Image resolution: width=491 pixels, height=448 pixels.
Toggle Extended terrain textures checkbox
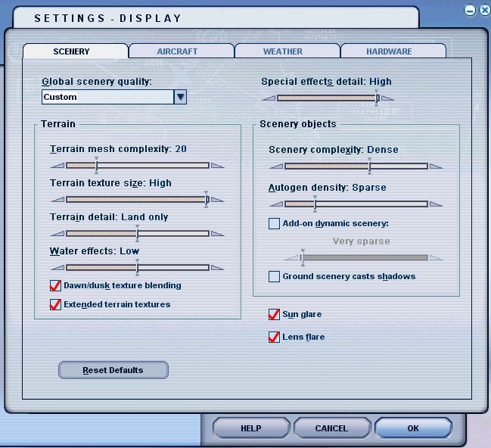click(x=55, y=304)
